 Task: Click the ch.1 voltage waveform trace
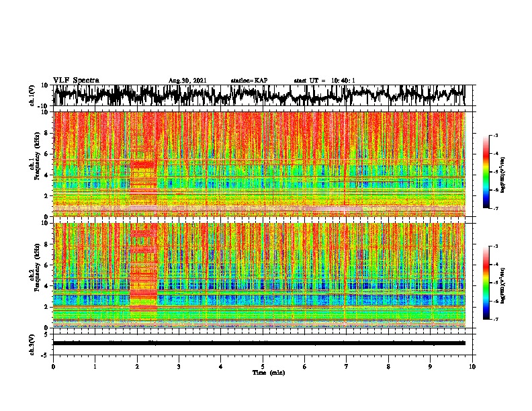[x=259, y=95]
